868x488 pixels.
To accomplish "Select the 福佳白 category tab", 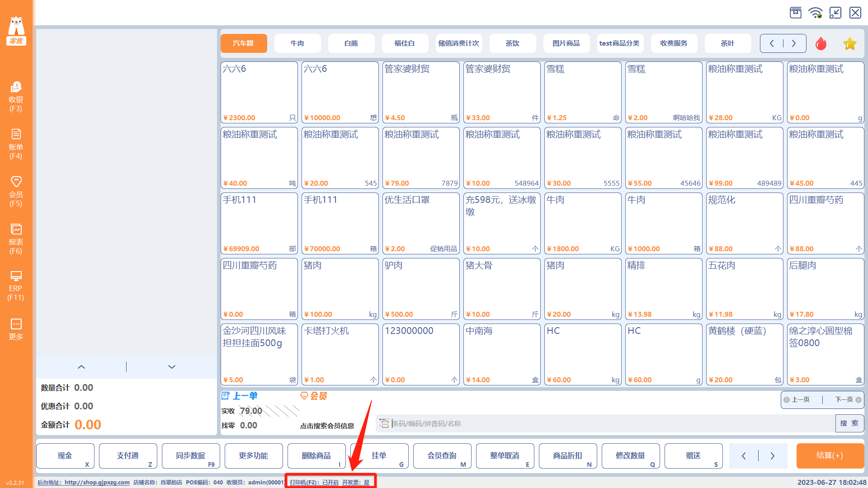I will tap(405, 43).
